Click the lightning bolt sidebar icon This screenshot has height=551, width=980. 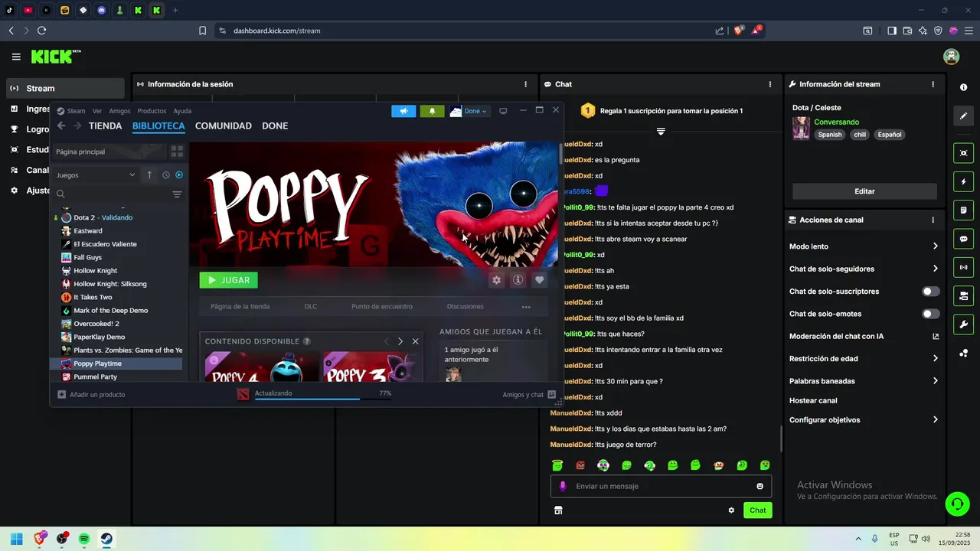[963, 182]
